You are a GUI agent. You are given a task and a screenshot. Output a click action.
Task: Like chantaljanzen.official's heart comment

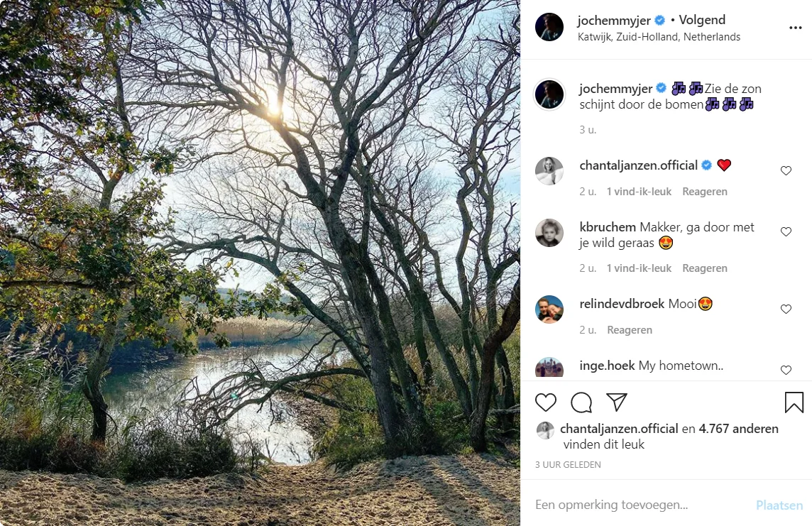(786, 171)
